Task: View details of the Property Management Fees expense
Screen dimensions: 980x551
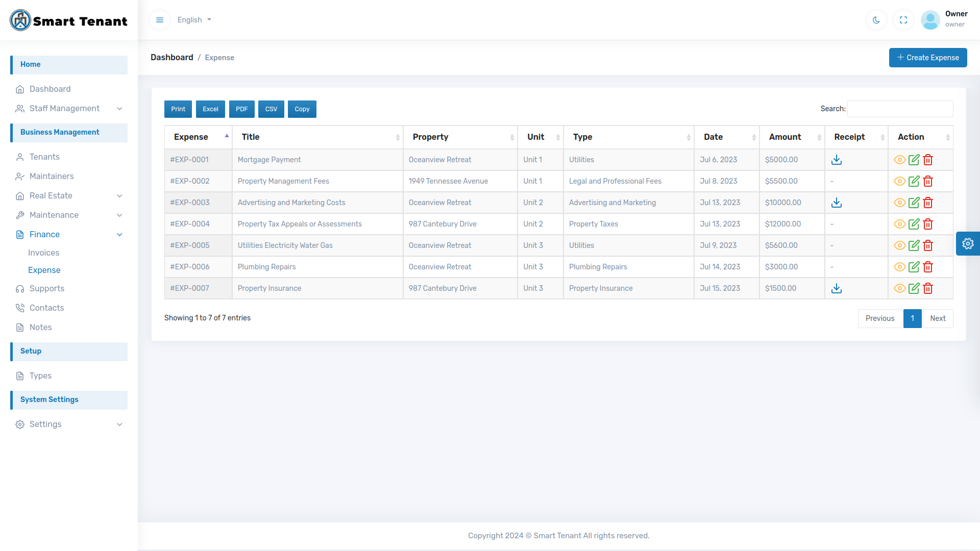Action: coord(899,181)
